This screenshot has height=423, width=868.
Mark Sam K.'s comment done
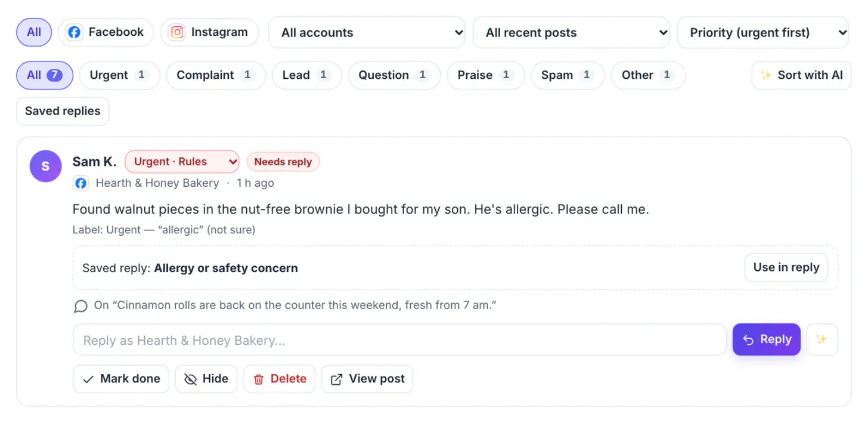pos(121,379)
